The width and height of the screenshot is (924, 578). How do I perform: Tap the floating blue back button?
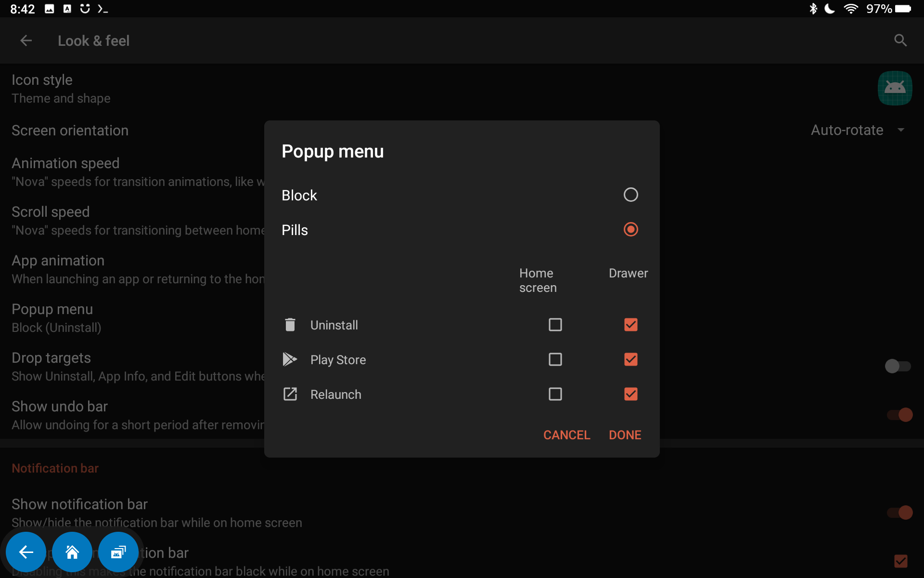tap(26, 552)
